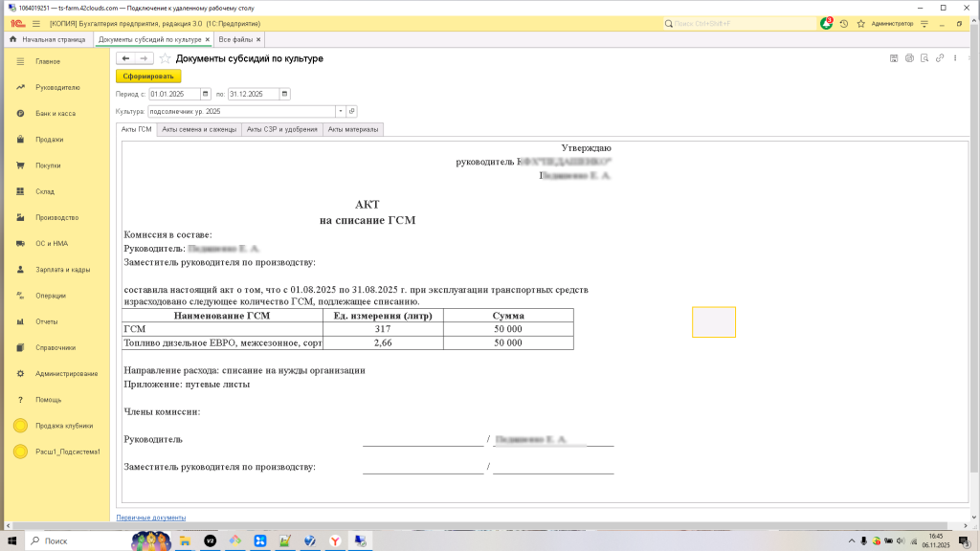The width and height of the screenshot is (980, 551).
Task: Open the taskbar notification center icon
Action: (x=965, y=541)
